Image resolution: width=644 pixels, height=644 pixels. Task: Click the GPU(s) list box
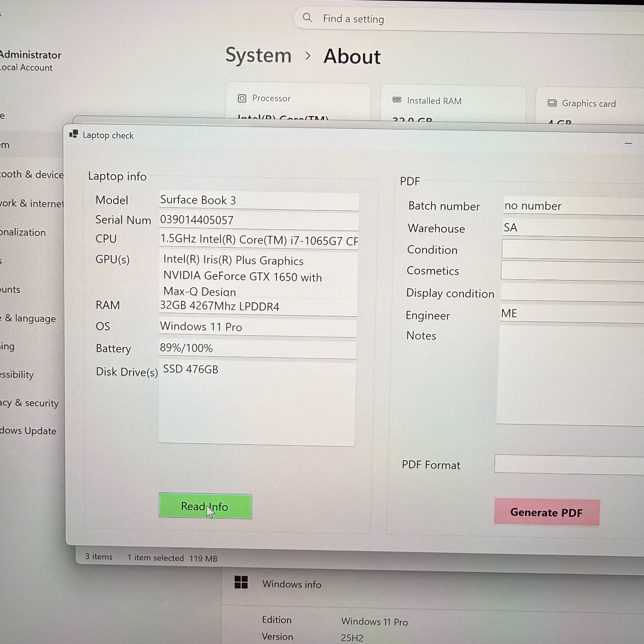pyautogui.click(x=258, y=275)
